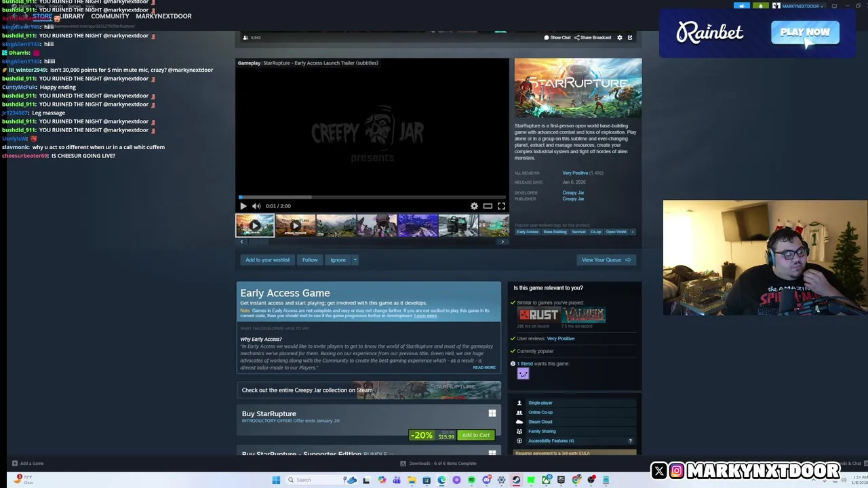Screen dimensions: 868x488
Task: Click the Ignore button
Action: [x=338, y=260]
